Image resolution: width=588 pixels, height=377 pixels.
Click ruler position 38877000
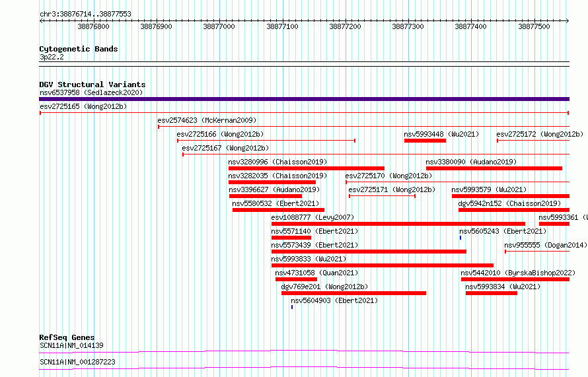coord(219,26)
